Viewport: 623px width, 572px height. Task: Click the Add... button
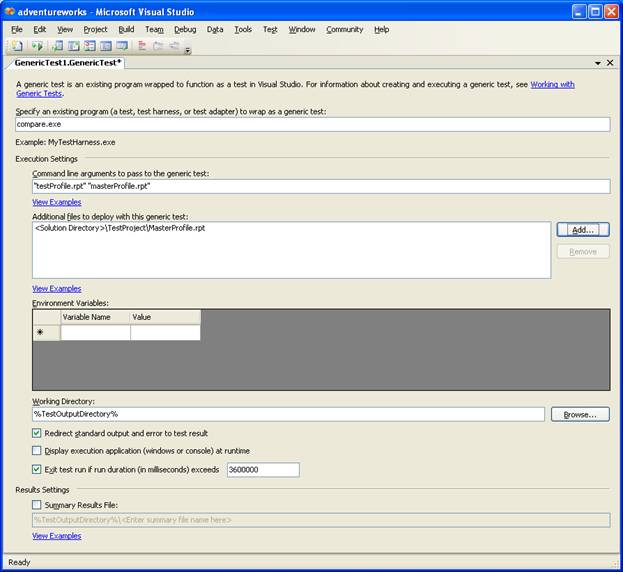(583, 230)
